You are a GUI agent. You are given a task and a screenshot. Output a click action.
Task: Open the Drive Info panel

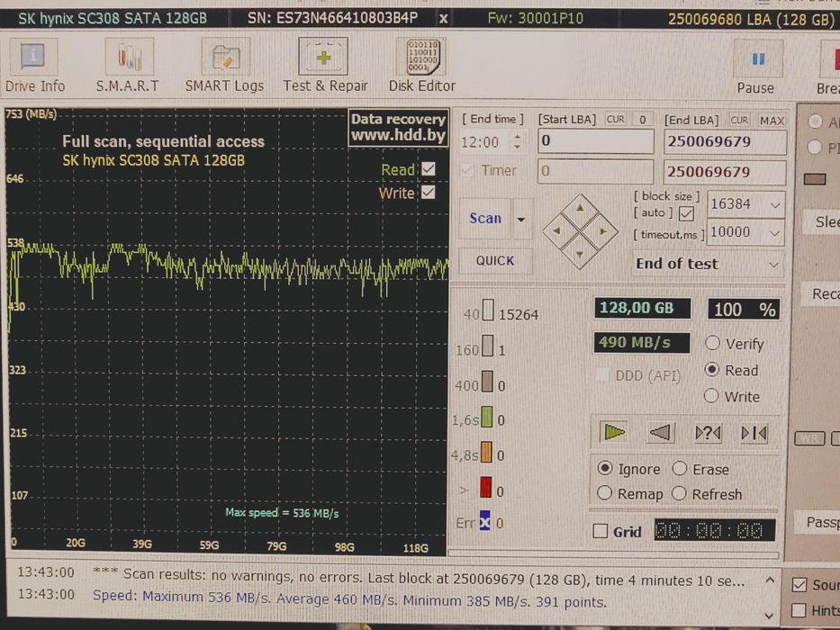point(34,66)
